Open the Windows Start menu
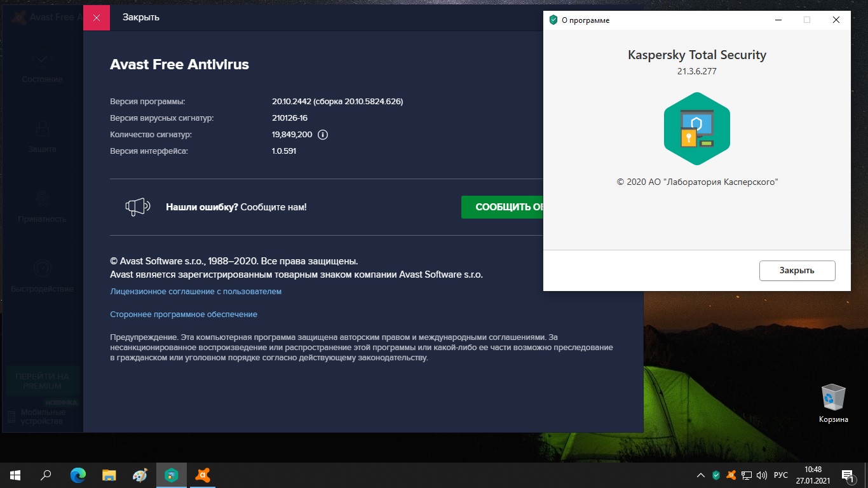Image resolution: width=868 pixels, height=488 pixels. coord(15,475)
